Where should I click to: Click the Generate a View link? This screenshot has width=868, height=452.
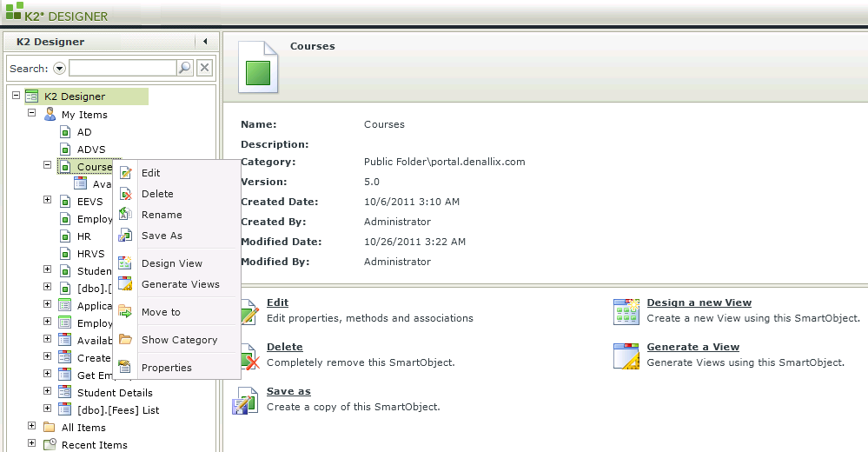click(x=693, y=347)
